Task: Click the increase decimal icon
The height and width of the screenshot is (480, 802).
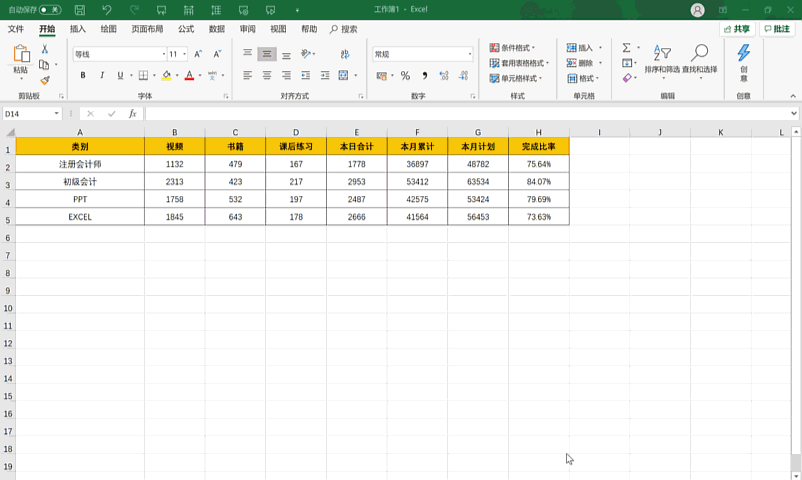Action: pos(444,76)
